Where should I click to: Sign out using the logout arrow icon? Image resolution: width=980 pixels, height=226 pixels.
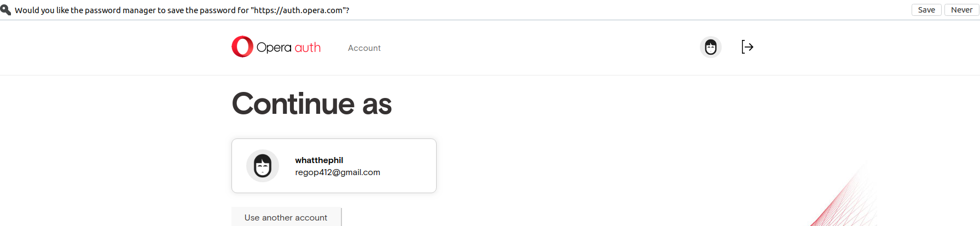(747, 47)
